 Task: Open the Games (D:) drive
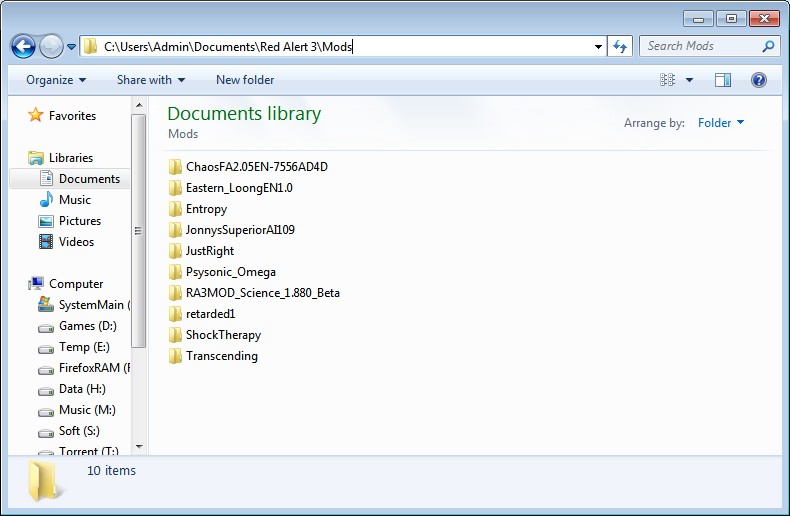click(88, 326)
